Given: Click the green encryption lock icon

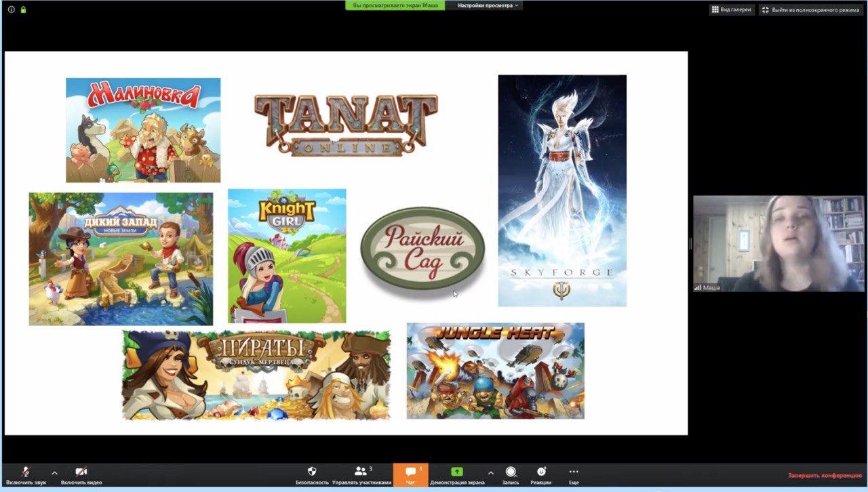Looking at the screenshot, I should 23,9.
